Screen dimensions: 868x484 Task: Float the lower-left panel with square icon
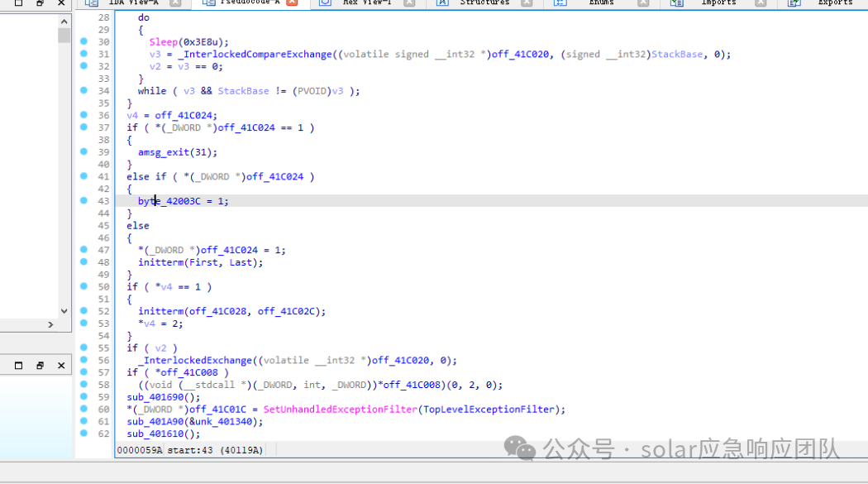coord(18,366)
